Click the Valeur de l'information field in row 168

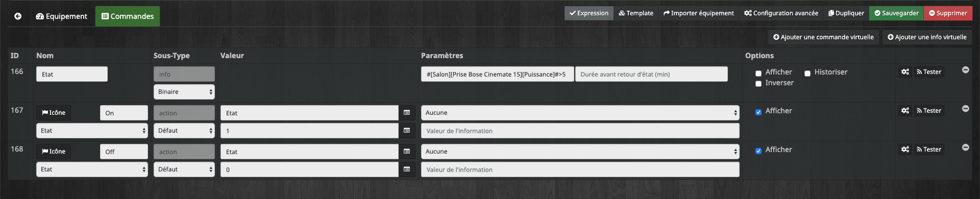(x=580, y=169)
